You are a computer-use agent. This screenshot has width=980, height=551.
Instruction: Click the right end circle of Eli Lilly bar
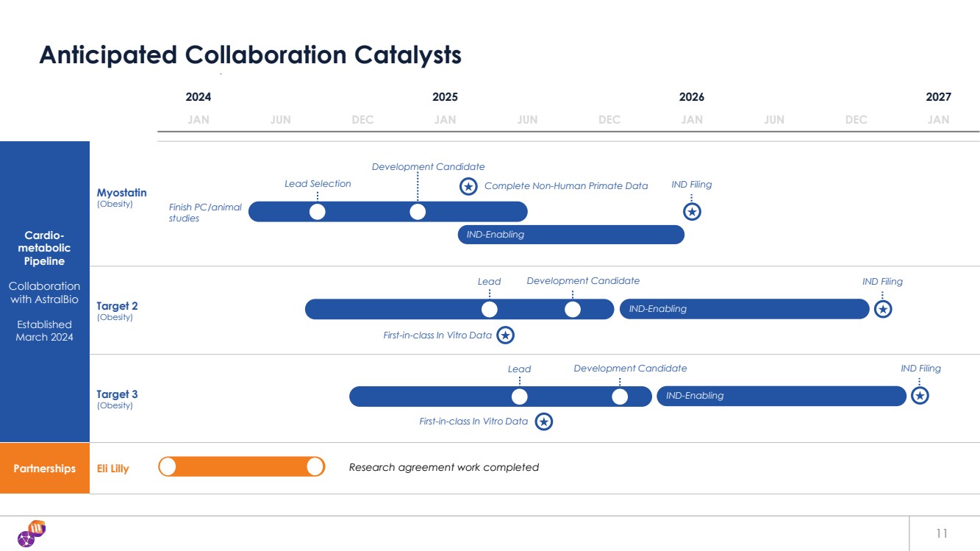[315, 467]
